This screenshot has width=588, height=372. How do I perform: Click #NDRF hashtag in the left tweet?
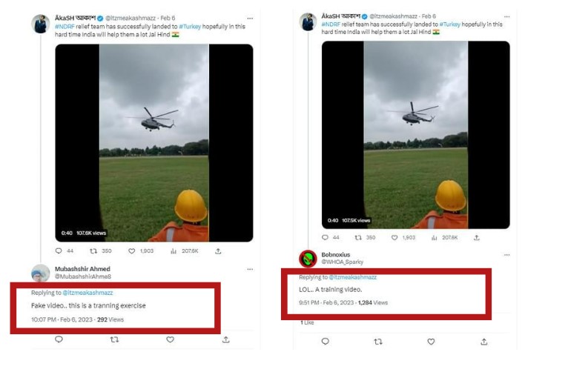click(x=66, y=27)
